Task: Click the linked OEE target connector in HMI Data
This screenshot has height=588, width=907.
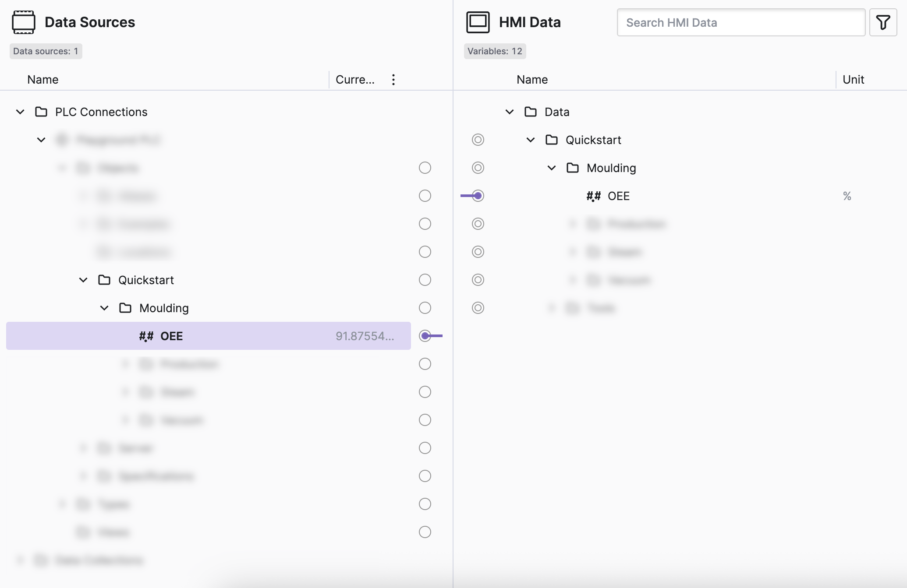Action: (478, 196)
